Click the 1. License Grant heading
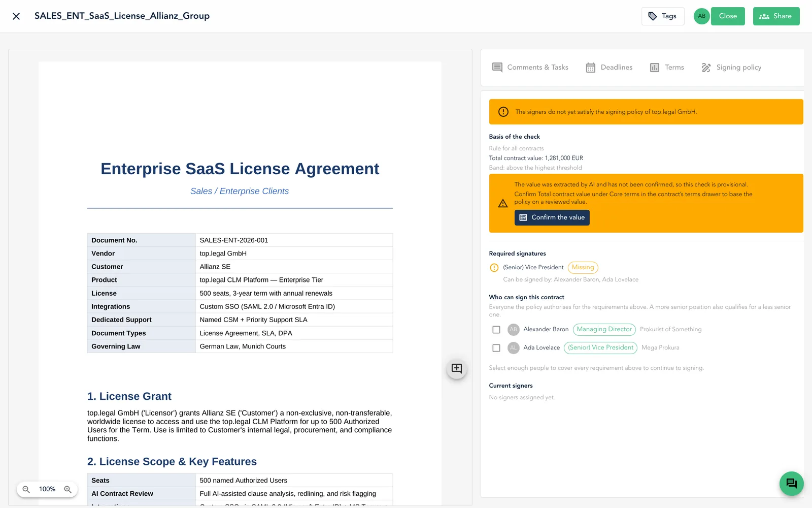The width and height of the screenshot is (812, 508). coord(129,396)
